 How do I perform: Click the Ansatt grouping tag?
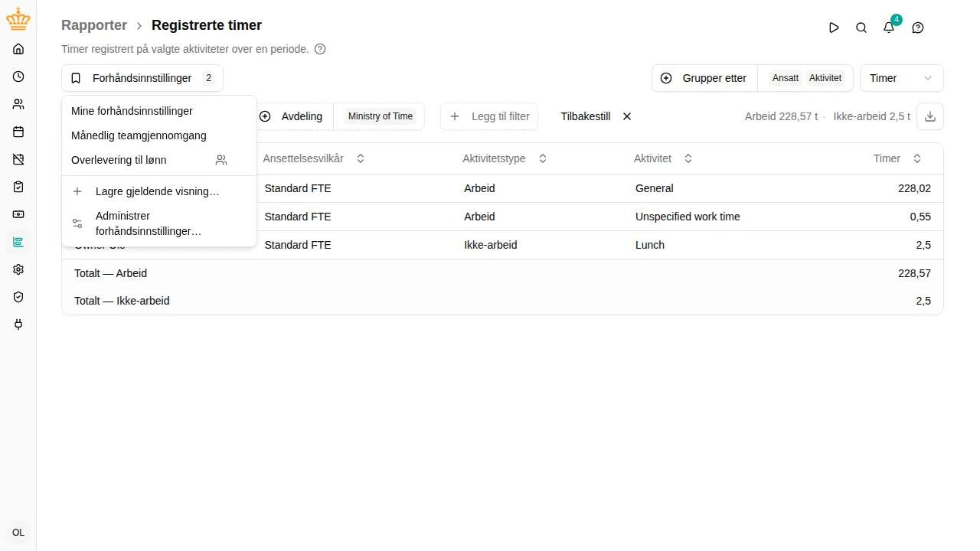click(786, 78)
